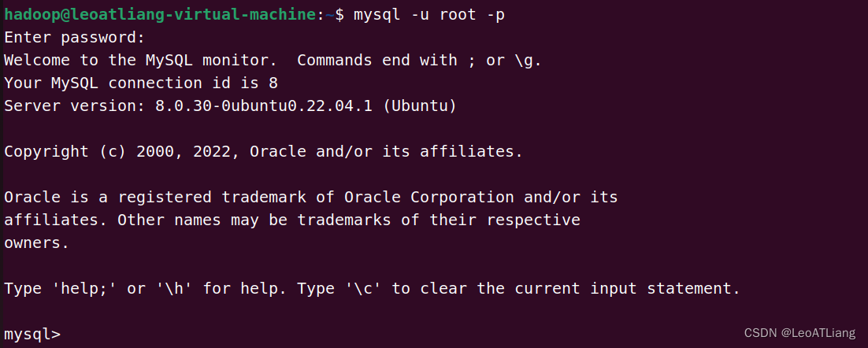Click the 'owners.' word

pos(36,242)
